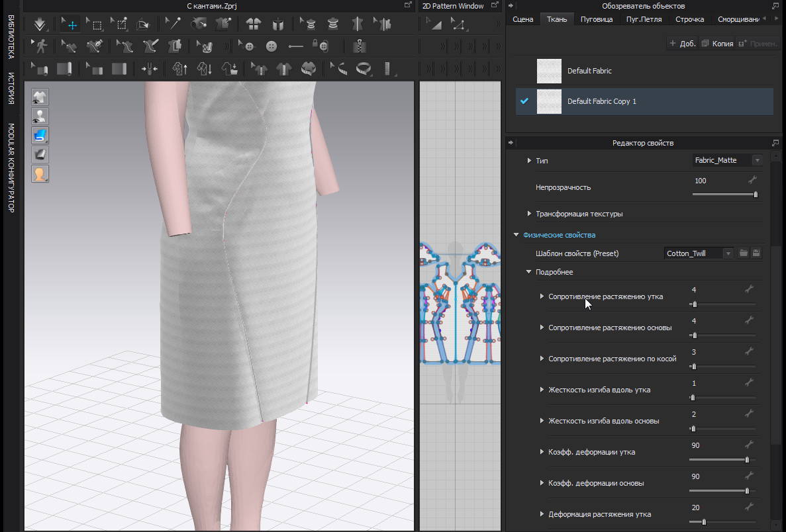Select the Select/Move cross-arrows tool
Screen dimensions: 786x532
point(70,25)
